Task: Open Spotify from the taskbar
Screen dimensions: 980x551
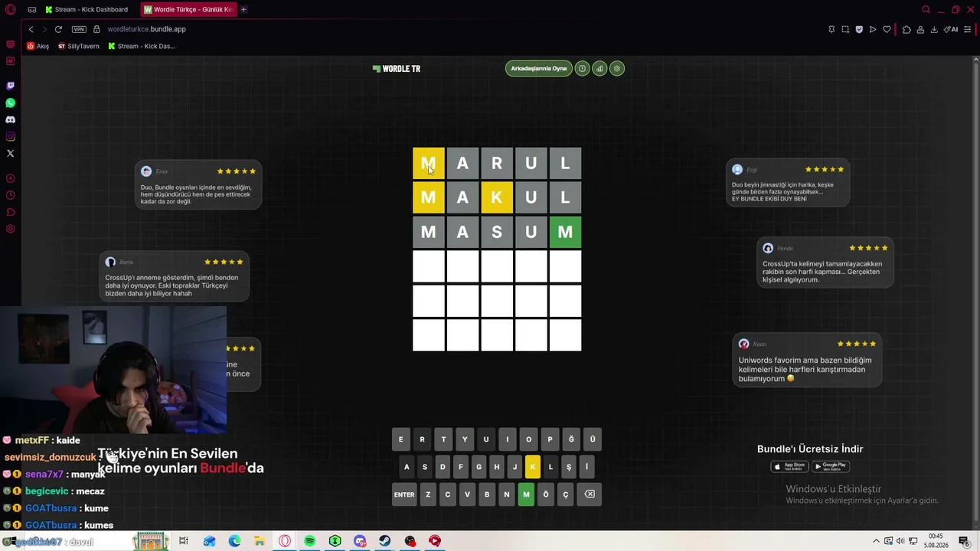Action: (309, 541)
